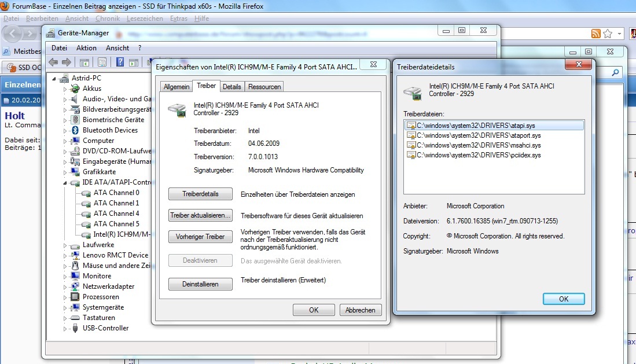Select ATA Channel 1 in device tree
Image resolution: width=636 pixels, height=364 pixels.
[x=116, y=203]
